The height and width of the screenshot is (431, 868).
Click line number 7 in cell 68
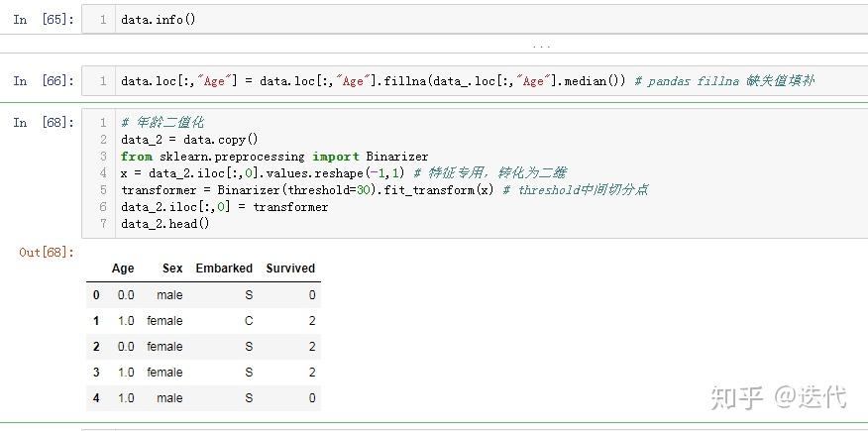[103, 224]
